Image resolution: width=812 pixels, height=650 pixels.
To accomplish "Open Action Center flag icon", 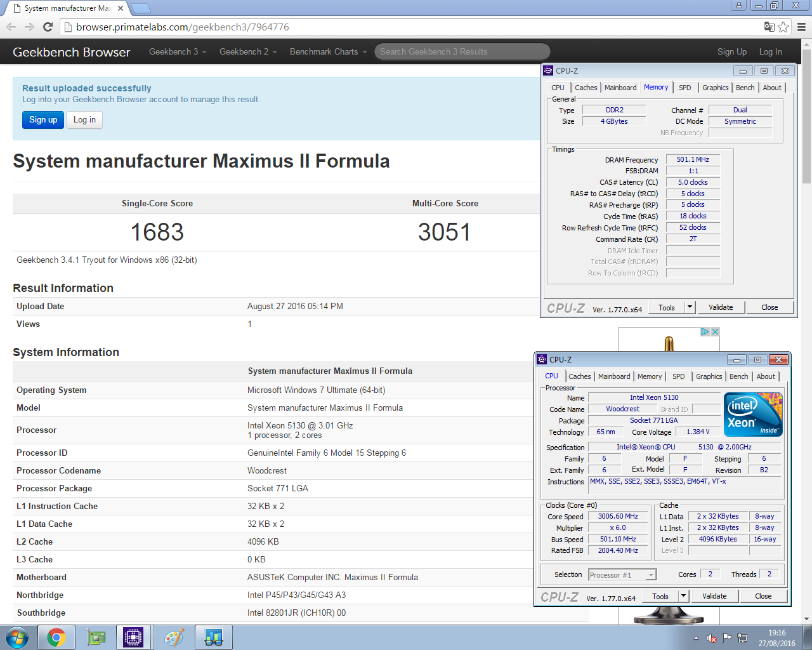I will (727, 638).
